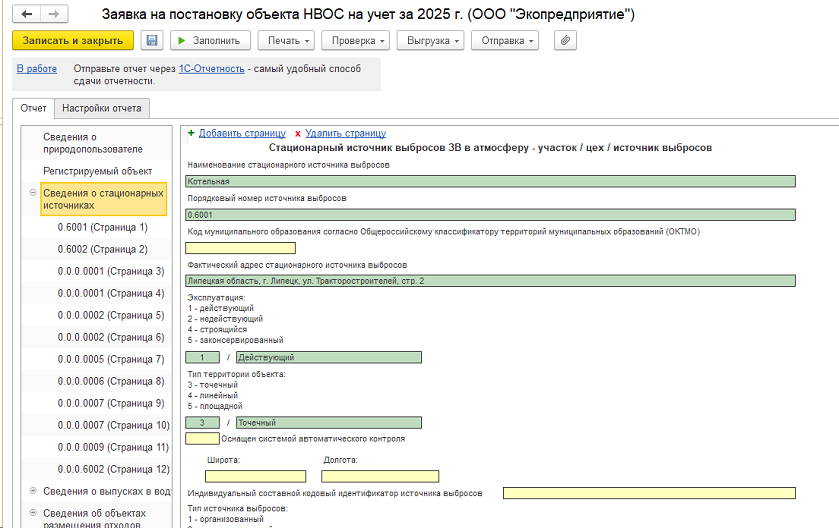Open the 1С-Отчетность link
839x528 pixels.
(211, 69)
